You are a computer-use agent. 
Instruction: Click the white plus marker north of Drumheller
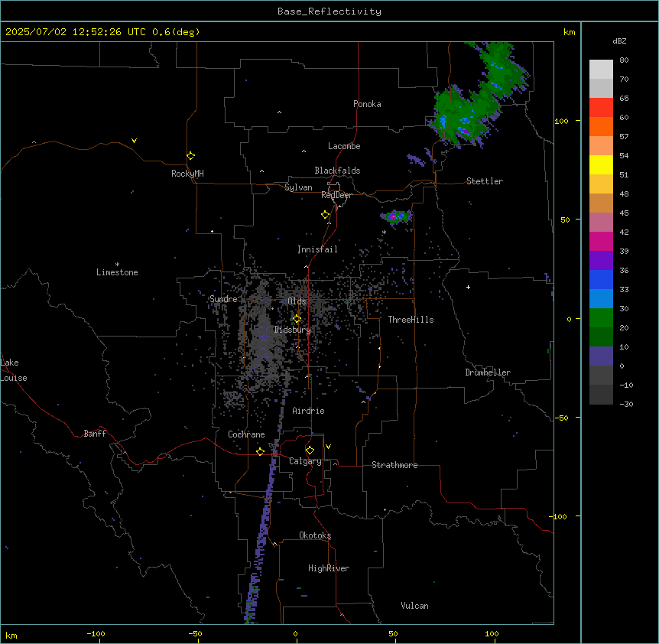click(468, 287)
